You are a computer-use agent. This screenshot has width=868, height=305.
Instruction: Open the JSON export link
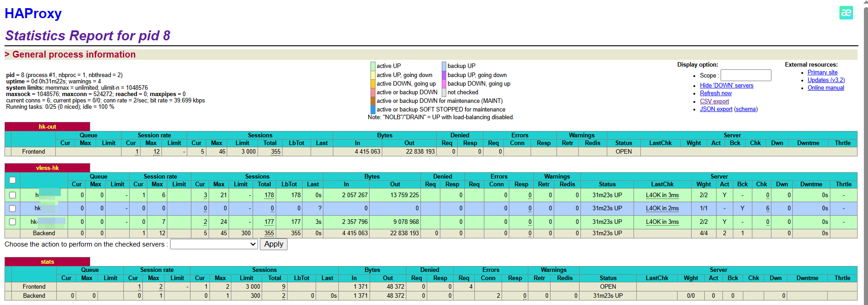coord(716,109)
